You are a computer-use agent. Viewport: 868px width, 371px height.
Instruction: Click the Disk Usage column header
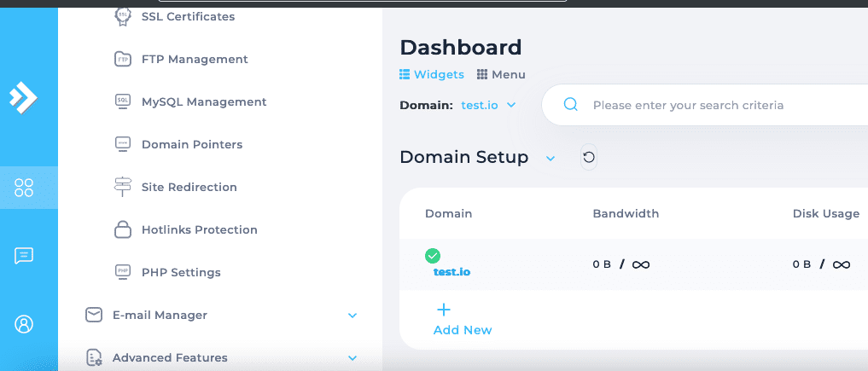826,213
